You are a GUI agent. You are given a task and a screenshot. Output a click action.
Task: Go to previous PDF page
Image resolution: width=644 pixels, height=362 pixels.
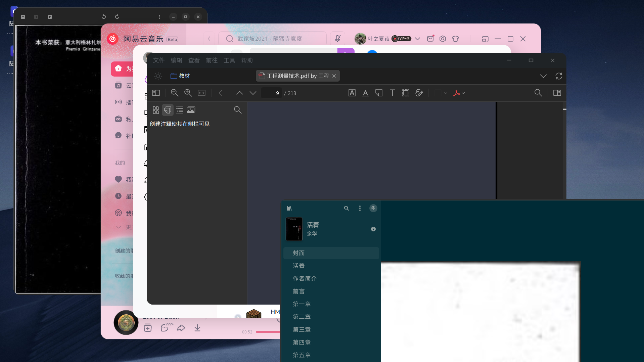[239, 93]
